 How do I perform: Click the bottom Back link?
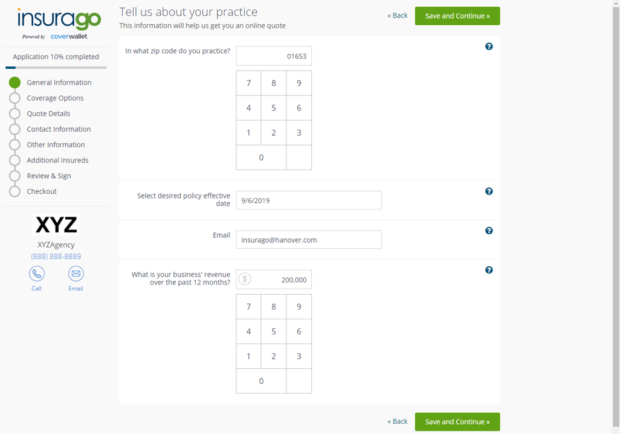[x=398, y=422]
